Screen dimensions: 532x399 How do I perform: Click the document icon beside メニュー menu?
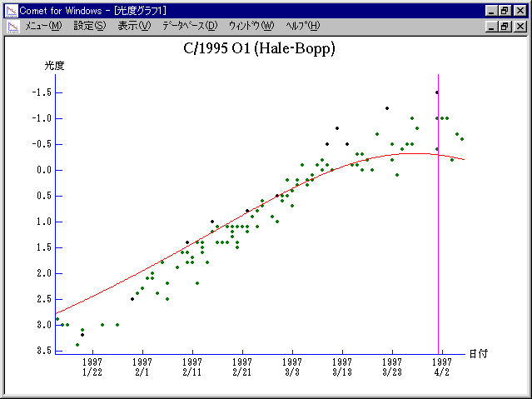(x=13, y=27)
